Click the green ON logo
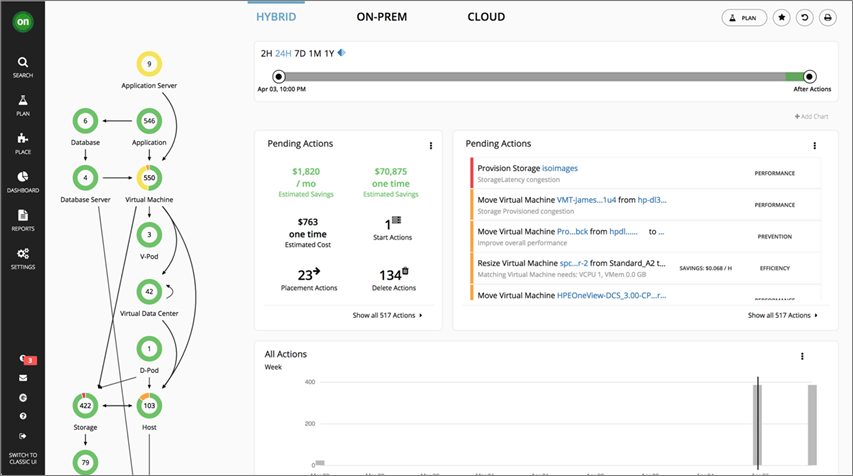 click(23, 22)
